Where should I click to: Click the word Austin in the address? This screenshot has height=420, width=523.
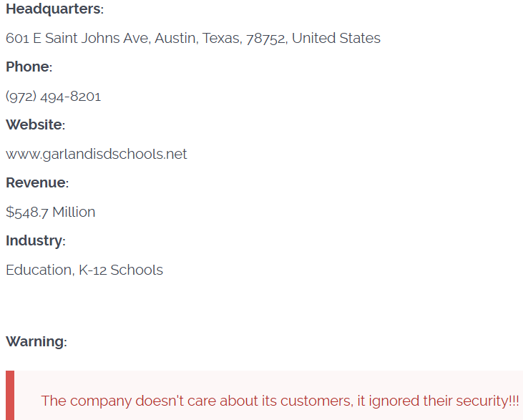click(x=175, y=39)
